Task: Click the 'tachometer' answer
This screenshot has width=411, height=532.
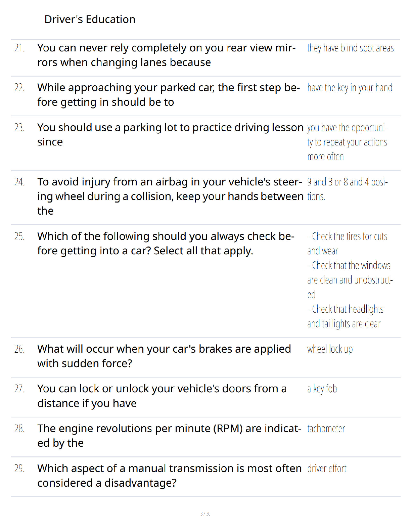Action: pyautogui.click(x=326, y=429)
